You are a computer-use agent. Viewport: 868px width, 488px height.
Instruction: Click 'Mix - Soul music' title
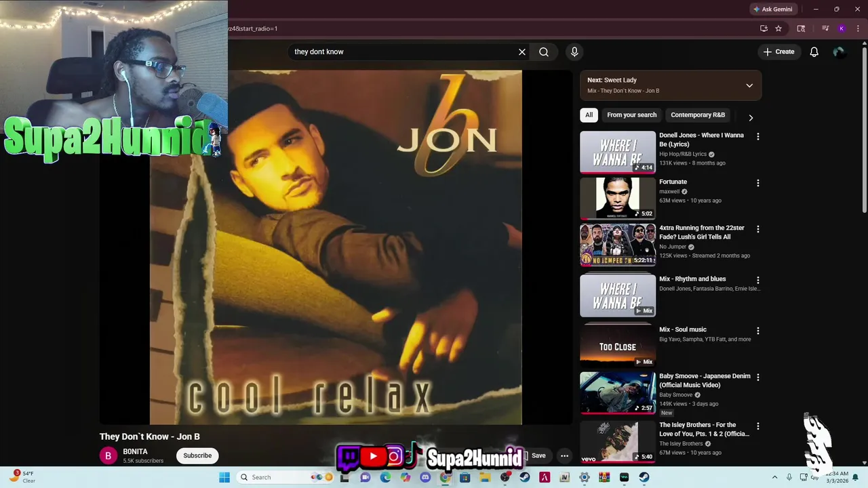point(683,330)
